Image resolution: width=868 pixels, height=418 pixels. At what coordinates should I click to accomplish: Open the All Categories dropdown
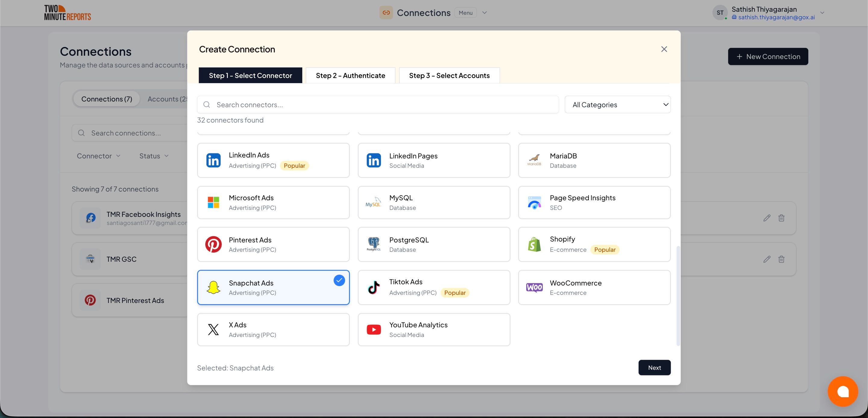coord(617,105)
